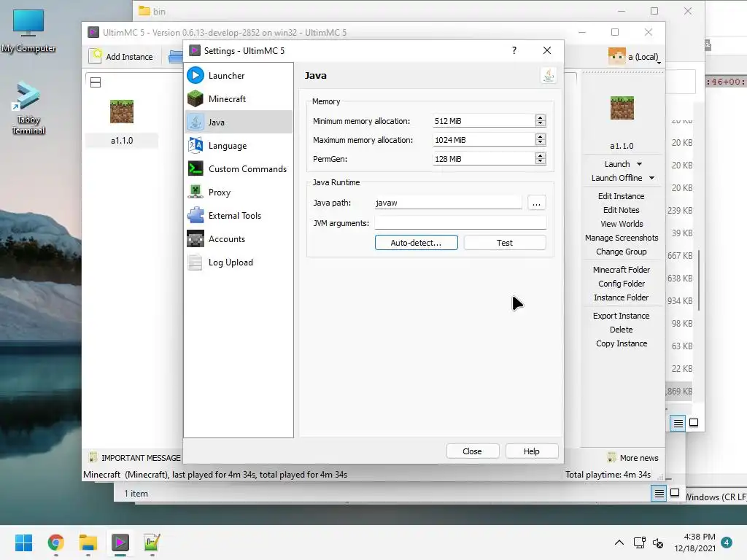Image resolution: width=747 pixels, height=560 pixels.
Task: Click the Help button in Settings dialog
Action: [x=532, y=451]
